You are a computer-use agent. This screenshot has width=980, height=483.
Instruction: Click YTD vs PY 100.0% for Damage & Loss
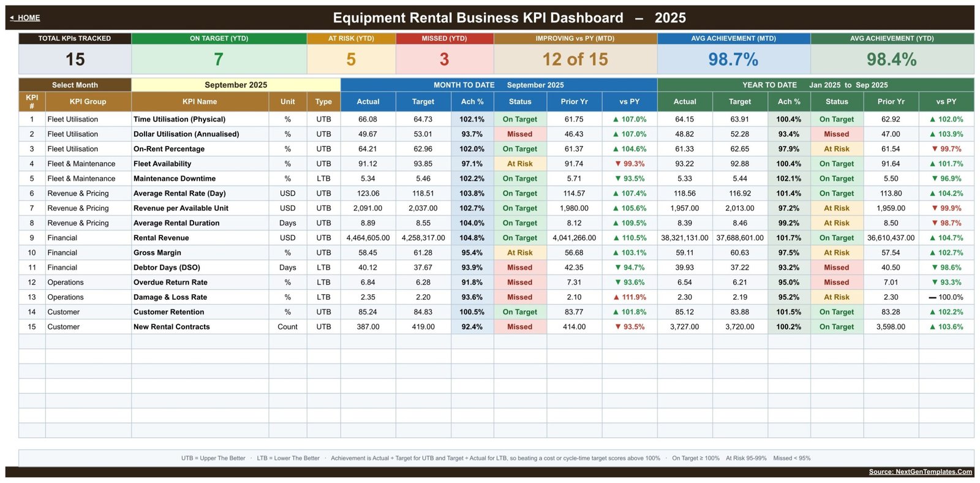(946, 297)
